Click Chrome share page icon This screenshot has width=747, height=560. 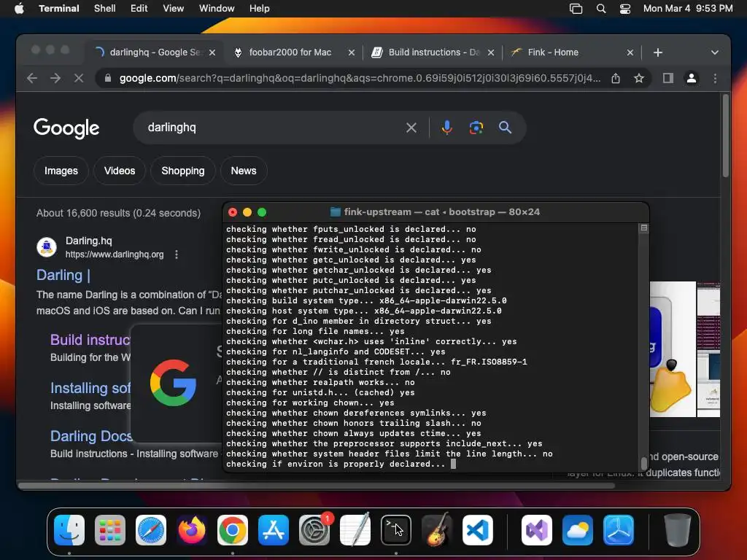[616, 78]
